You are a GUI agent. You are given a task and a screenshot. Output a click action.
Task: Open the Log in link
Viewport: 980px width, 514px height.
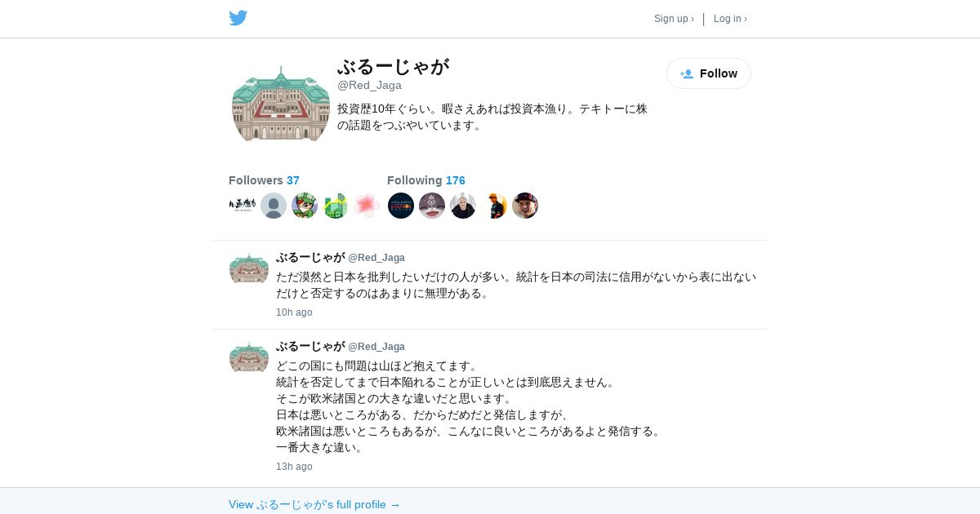pos(730,19)
